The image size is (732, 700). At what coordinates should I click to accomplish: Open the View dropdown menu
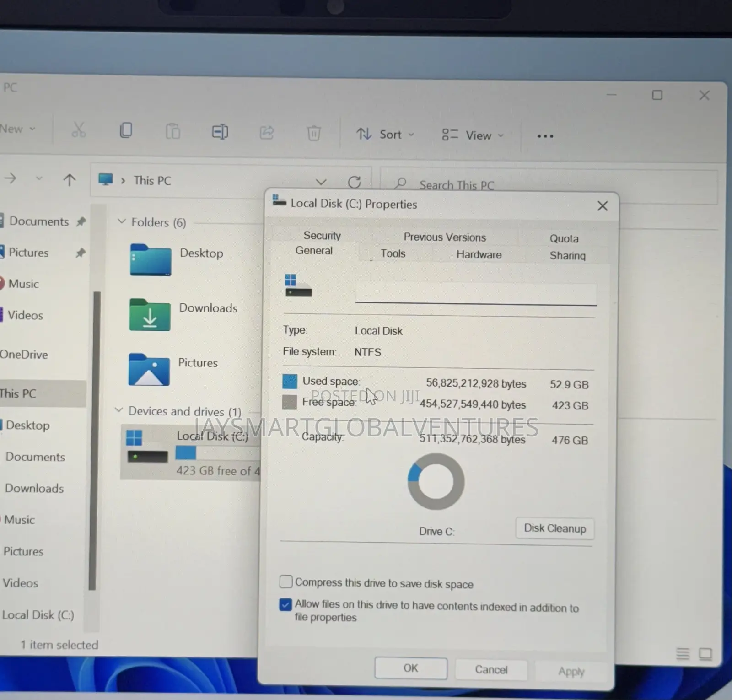(473, 135)
